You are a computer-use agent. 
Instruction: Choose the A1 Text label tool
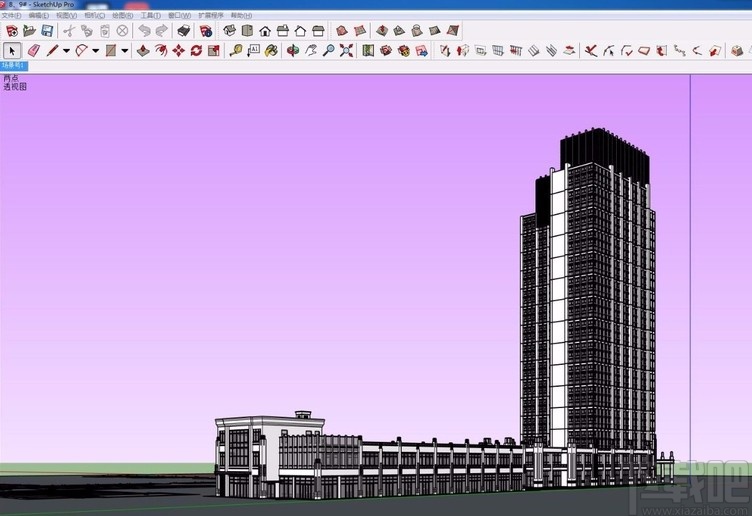(x=253, y=50)
